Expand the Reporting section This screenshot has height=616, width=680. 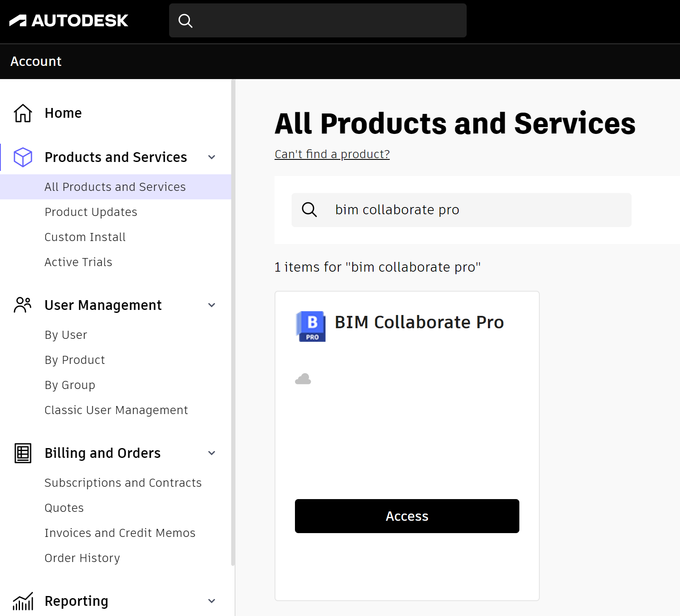click(x=211, y=601)
